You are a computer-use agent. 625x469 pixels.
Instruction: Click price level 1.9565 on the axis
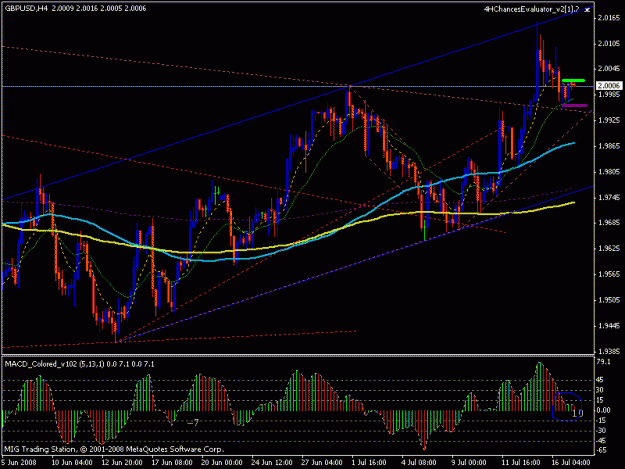click(x=609, y=274)
